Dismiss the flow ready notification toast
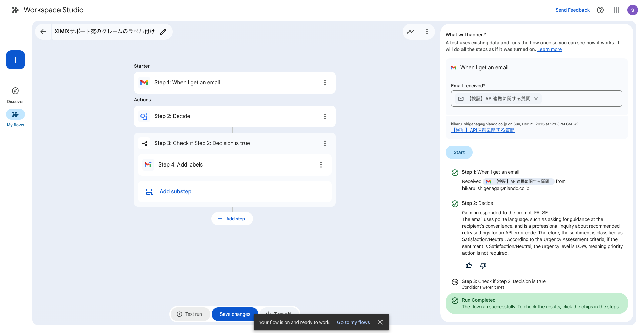644x333 pixels. 380,322
